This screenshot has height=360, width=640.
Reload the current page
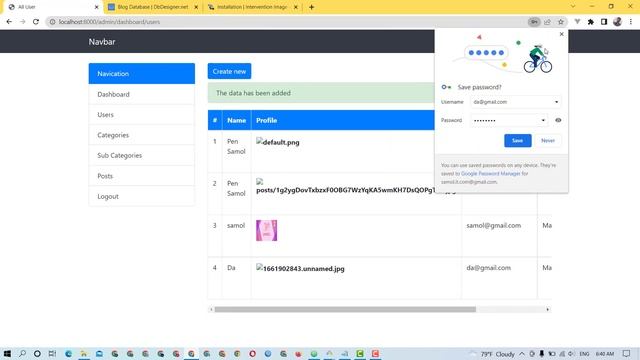[x=36, y=22]
